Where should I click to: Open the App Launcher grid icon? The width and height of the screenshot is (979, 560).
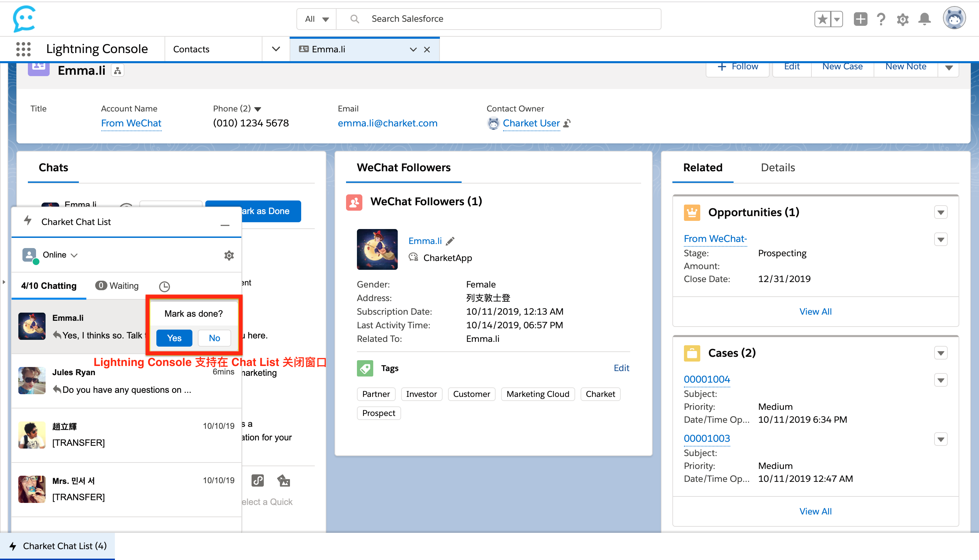[23, 49]
